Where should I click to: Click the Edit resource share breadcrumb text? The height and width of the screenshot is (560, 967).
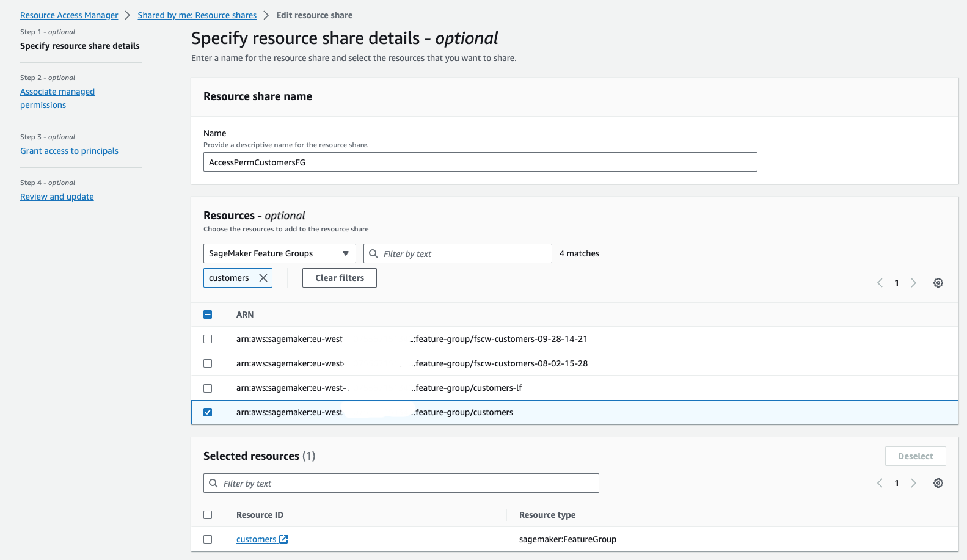314,15
